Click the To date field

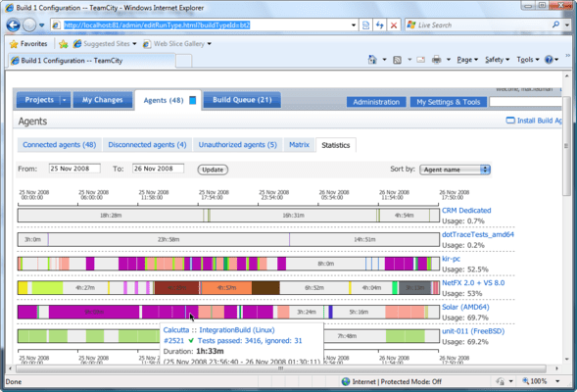[x=158, y=169]
